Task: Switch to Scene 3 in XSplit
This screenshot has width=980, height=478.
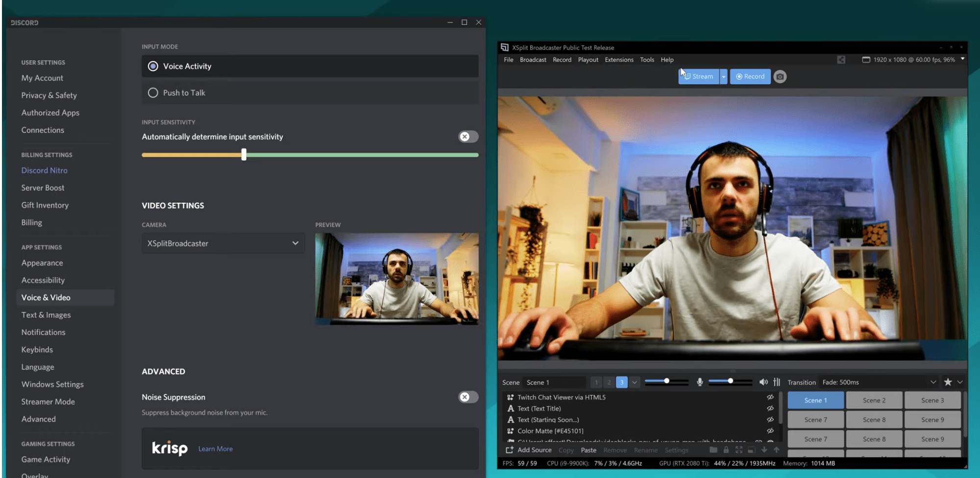Action: [932, 400]
